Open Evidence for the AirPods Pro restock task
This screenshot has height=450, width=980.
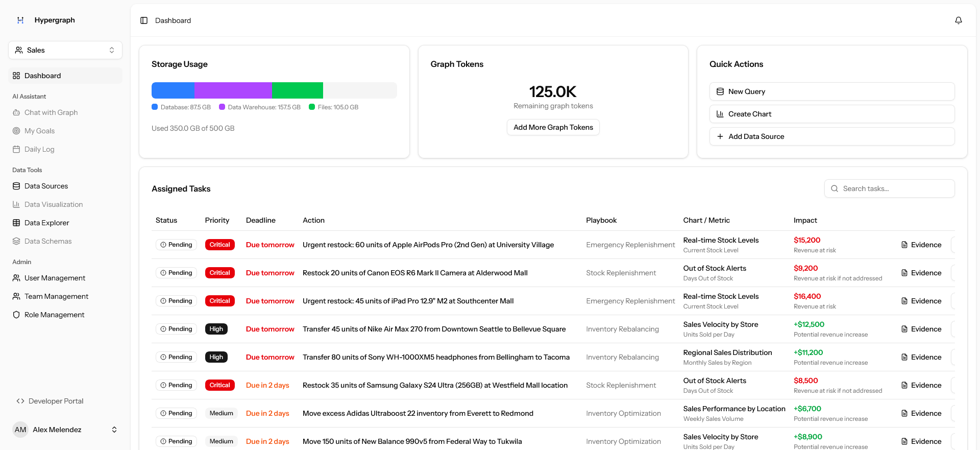coord(921,245)
